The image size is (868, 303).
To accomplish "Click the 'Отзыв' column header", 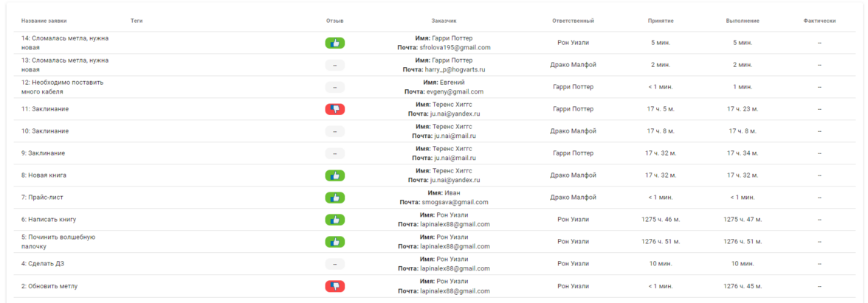I will 334,21.
